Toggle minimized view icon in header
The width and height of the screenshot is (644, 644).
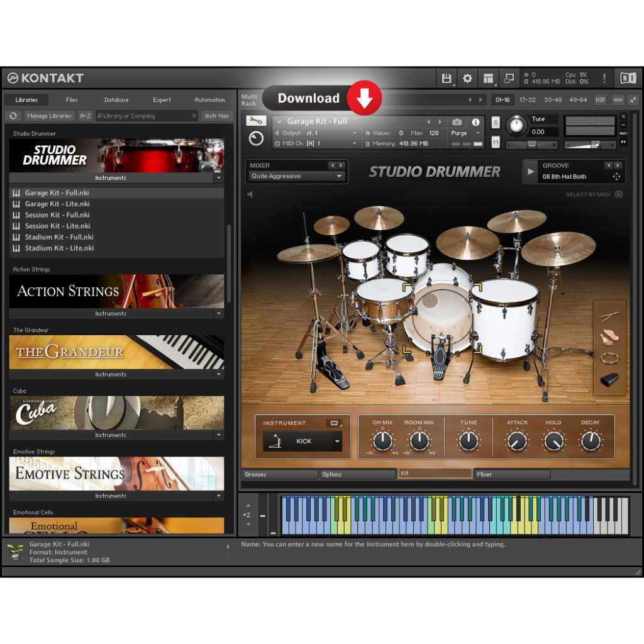(x=509, y=79)
